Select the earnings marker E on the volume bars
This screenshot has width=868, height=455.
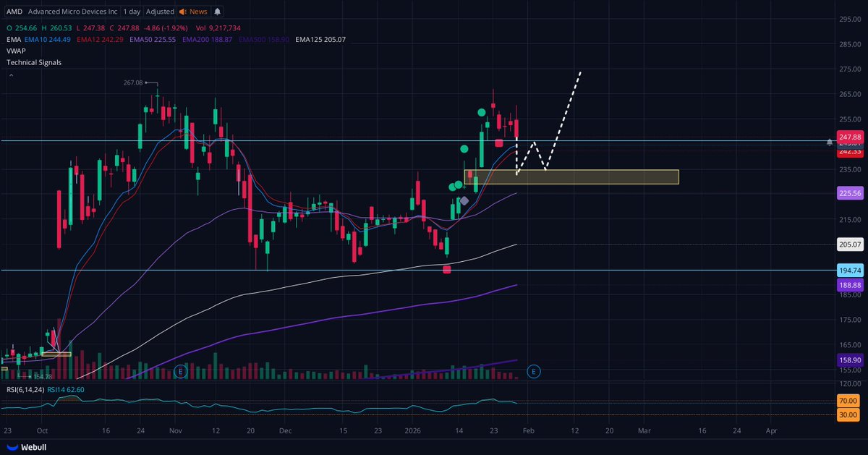[x=179, y=370]
